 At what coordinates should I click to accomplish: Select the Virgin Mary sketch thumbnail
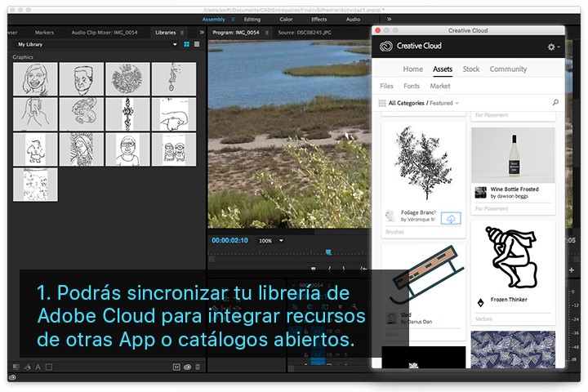point(82,149)
